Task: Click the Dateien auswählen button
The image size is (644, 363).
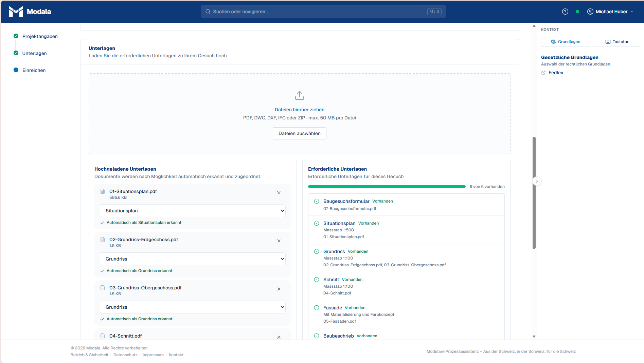Action: point(300,133)
